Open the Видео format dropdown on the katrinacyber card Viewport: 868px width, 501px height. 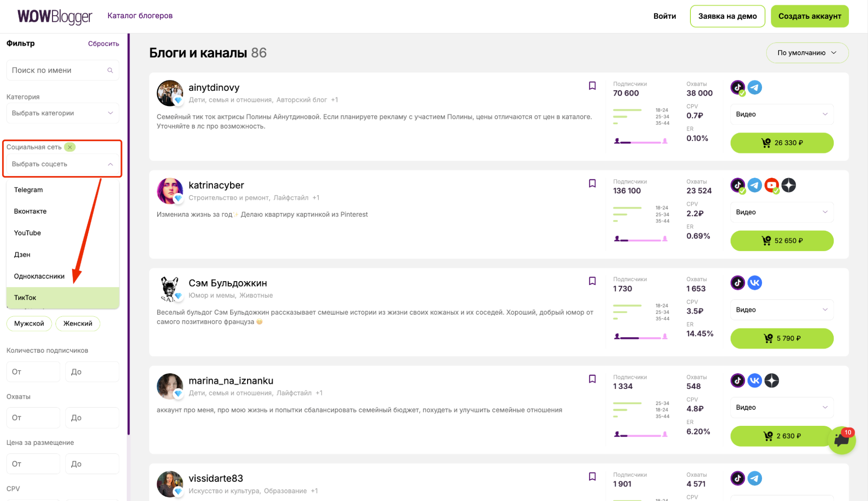point(782,212)
